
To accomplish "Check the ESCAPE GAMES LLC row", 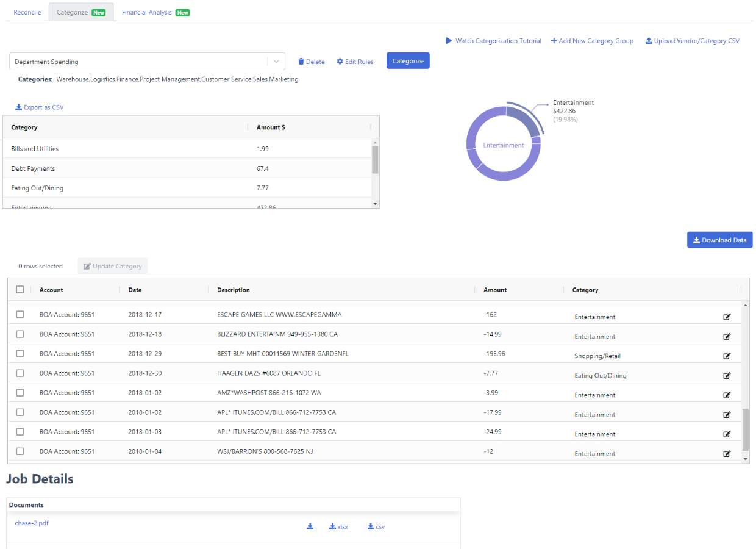I will point(20,314).
